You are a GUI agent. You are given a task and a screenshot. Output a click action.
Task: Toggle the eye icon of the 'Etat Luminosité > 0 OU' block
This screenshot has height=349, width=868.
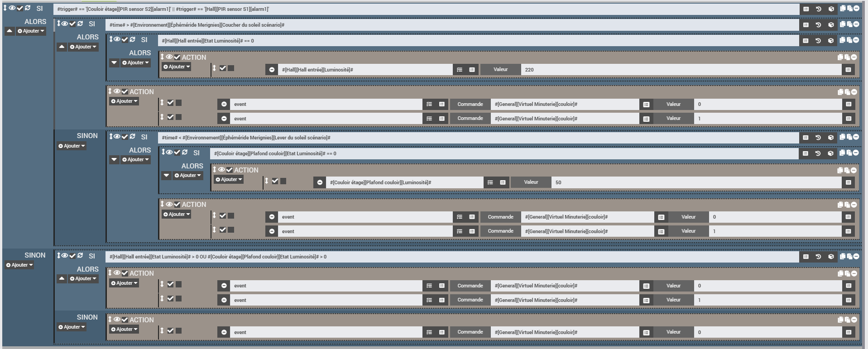(65, 255)
